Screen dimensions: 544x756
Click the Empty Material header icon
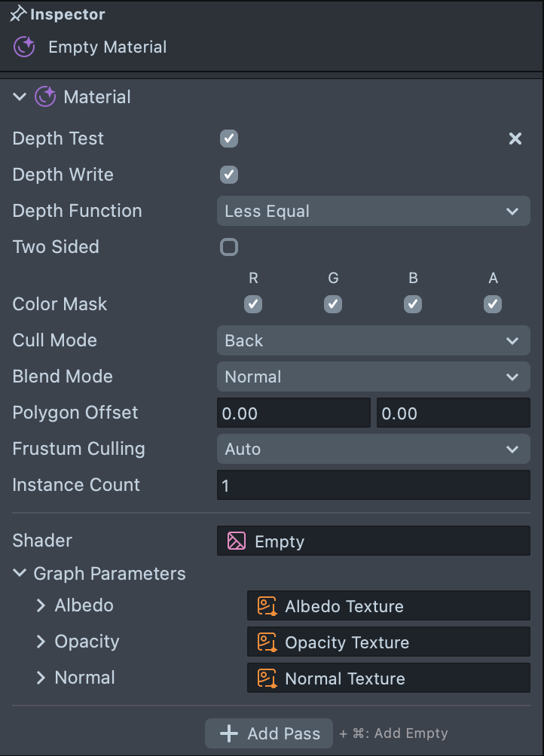[x=25, y=47]
